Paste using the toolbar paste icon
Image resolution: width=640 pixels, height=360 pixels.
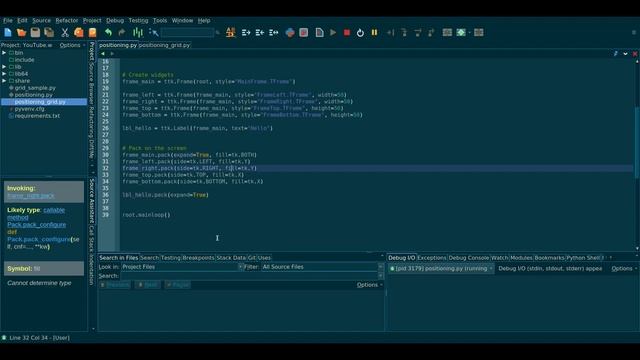[x=93, y=32]
